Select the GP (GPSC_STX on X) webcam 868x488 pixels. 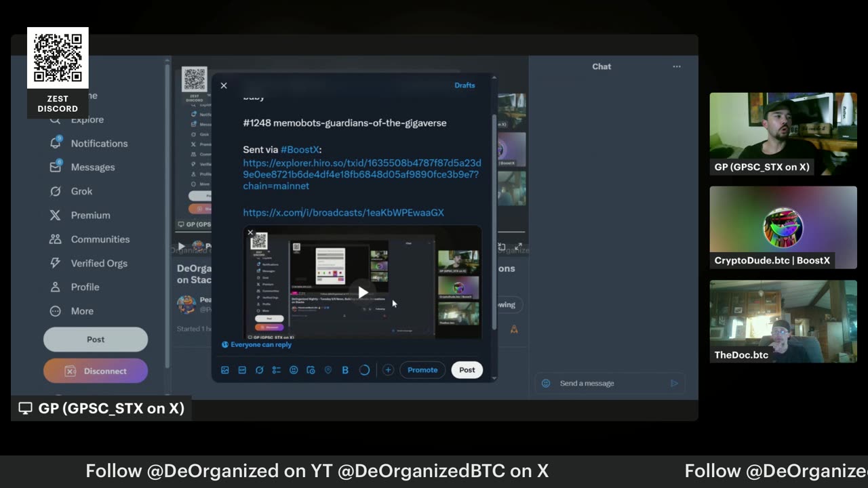point(783,134)
